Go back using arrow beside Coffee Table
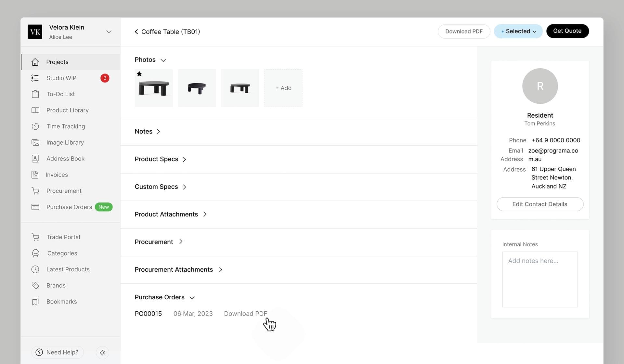Viewport: 624px width, 364px height. [136, 32]
